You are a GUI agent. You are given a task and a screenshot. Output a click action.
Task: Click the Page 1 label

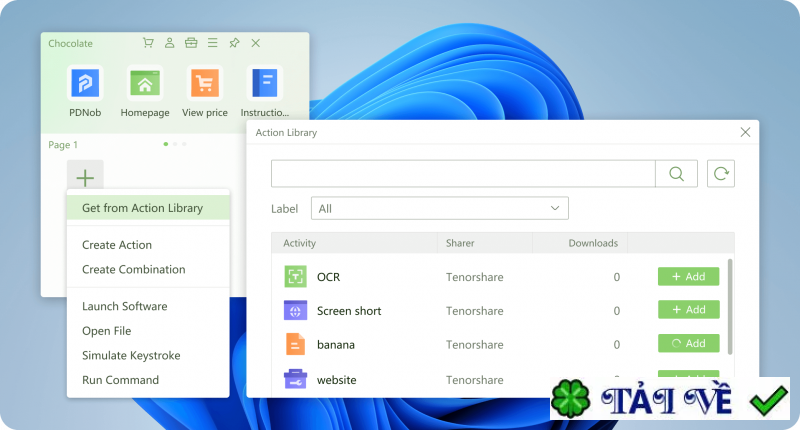tap(63, 145)
